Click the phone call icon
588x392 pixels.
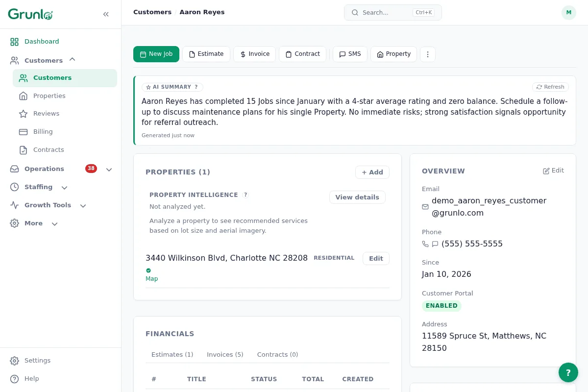pos(425,244)
